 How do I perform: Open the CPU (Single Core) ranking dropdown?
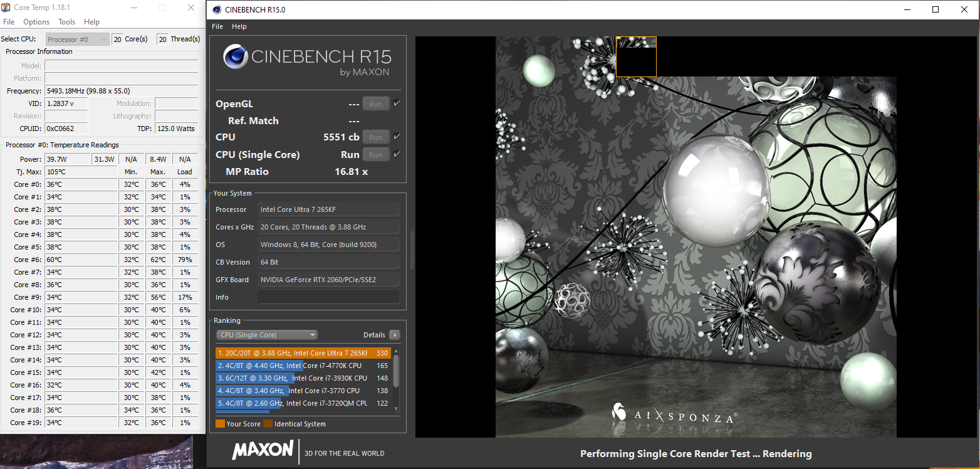[x=267, y=335]
